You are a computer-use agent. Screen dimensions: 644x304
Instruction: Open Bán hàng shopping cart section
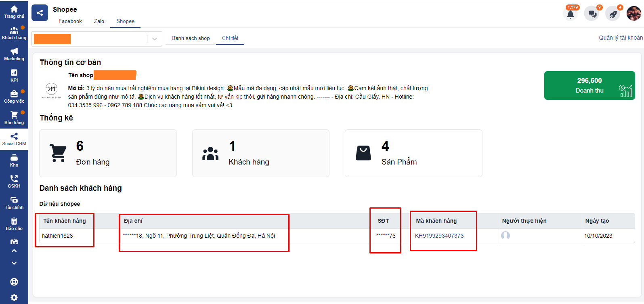(x=14, y=118)
